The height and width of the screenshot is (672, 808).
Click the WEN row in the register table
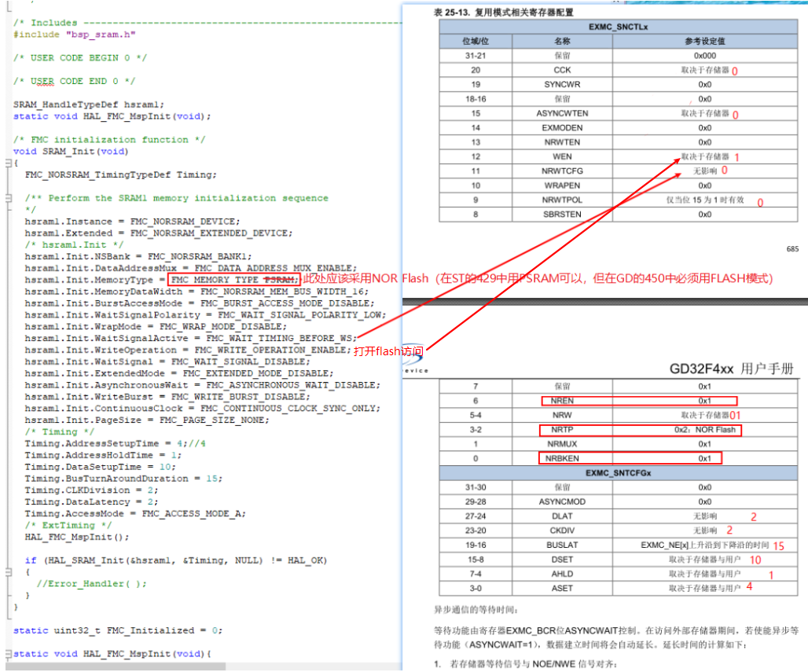pos(564,156)
